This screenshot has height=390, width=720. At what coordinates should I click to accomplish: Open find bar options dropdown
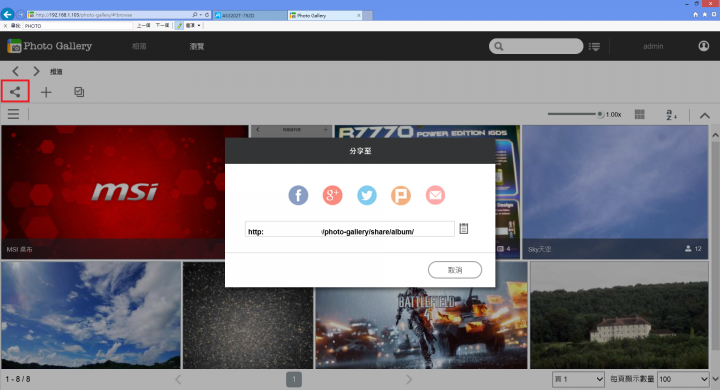[x=193, y=26]
